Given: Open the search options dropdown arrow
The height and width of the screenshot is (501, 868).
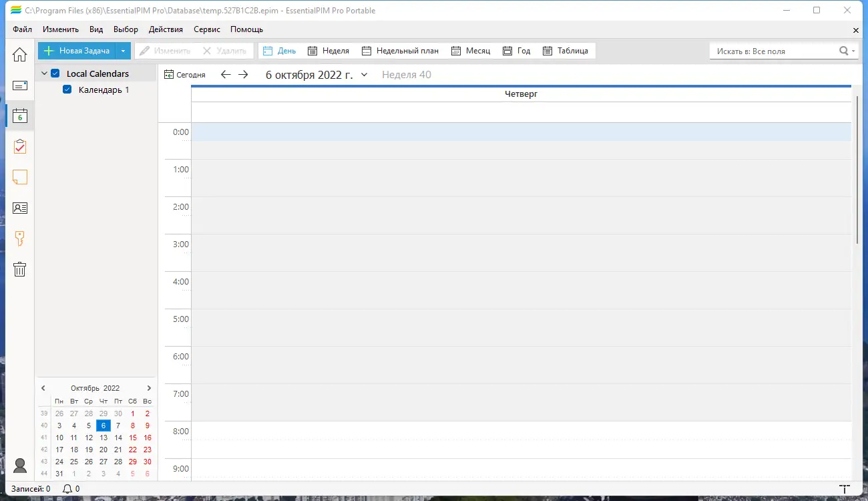Looking at the screenshot, I should pyautogui.click(x=853, y=51).
